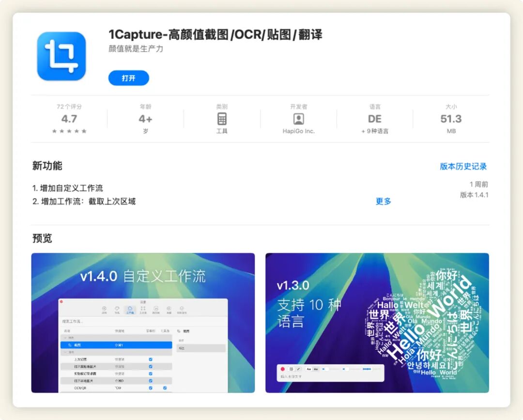The image size is (523, 420).
Task: Open the HapiGo Inc. developer name
Action: pyautogui.click(x=298, y=131)
